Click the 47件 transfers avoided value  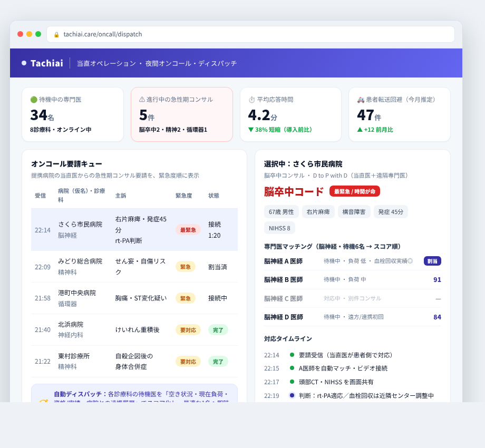[x=369, y=115]
